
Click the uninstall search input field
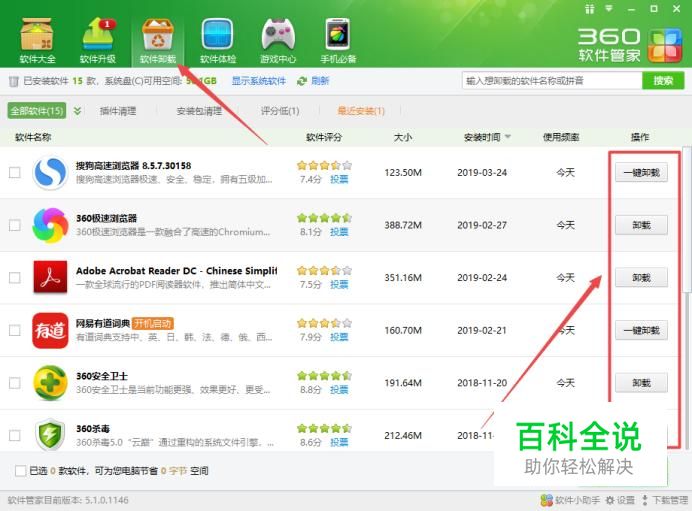(x=552, y=81)
